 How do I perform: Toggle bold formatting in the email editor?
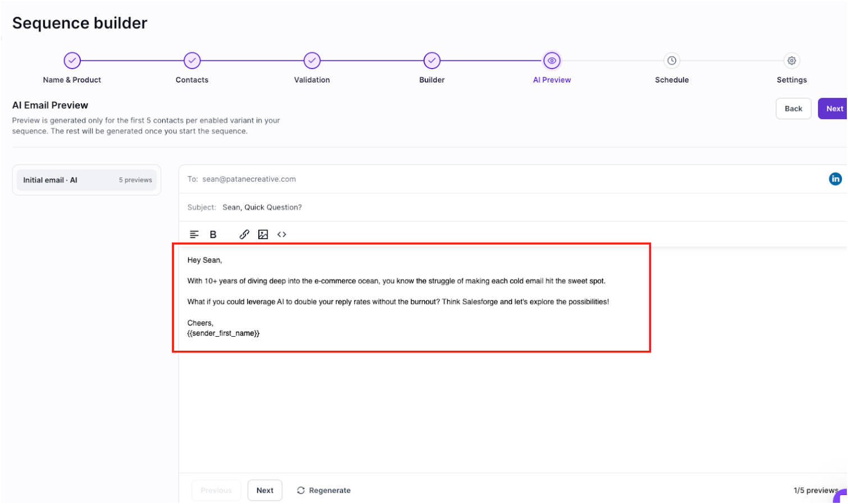(x=213, y=235)
